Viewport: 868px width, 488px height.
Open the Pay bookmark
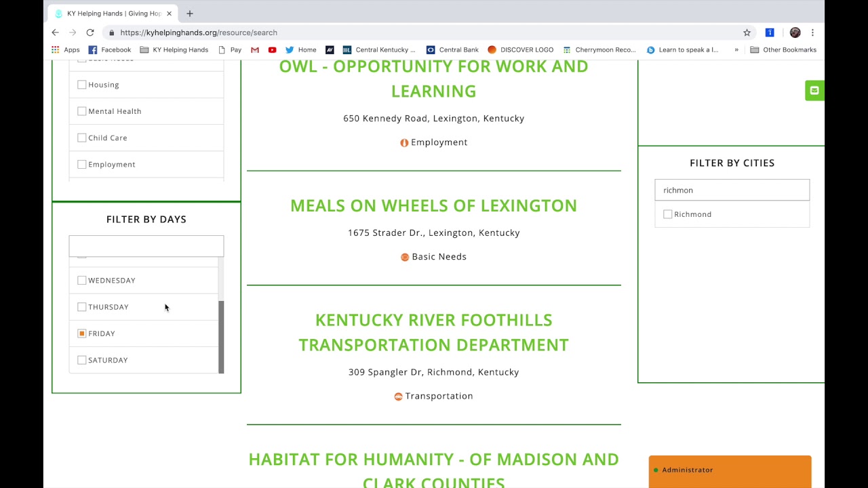(229, 49)
